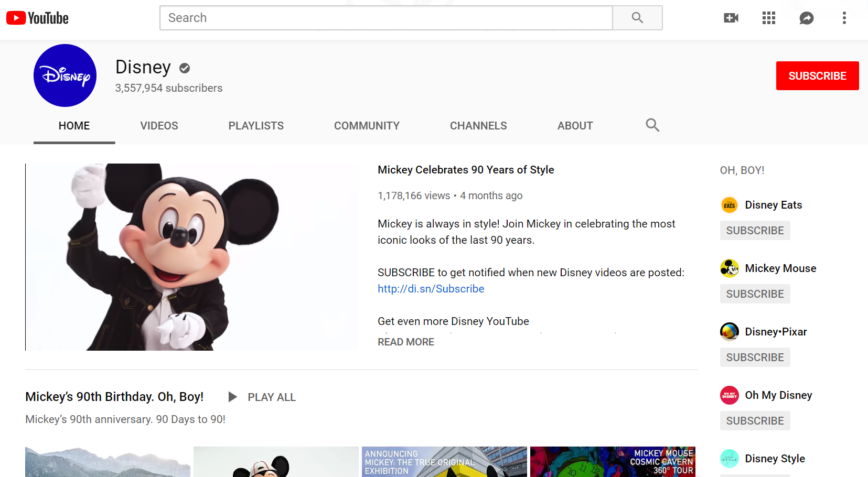Search within channel using magnifier icon
868x477 pixels.
click(652, 125)
